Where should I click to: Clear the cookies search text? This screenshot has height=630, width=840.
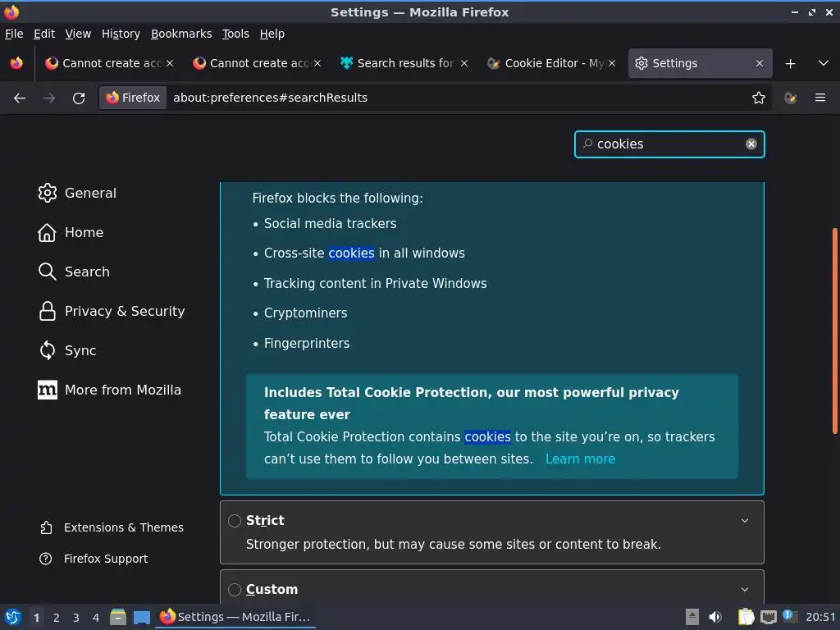click(751, 144)
